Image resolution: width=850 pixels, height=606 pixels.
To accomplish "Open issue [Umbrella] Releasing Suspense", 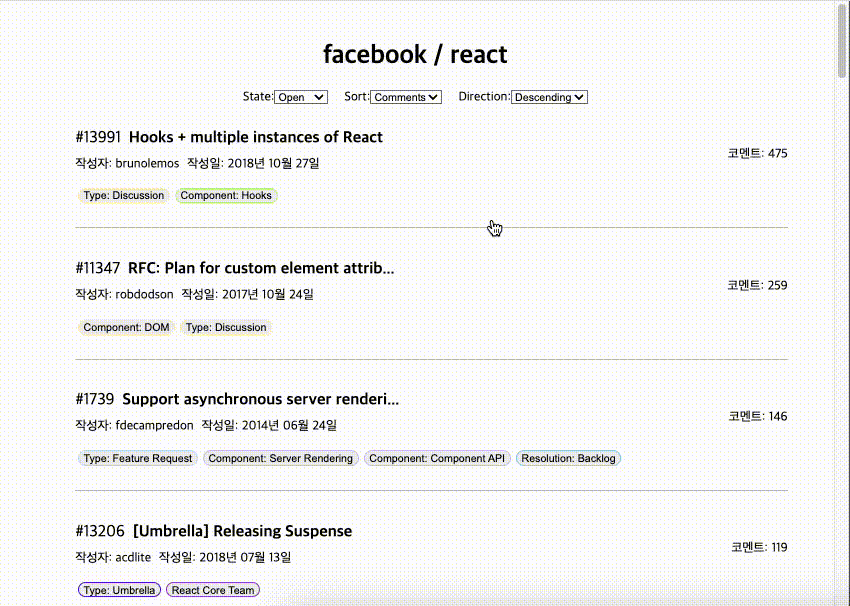I will coord(242,531).
